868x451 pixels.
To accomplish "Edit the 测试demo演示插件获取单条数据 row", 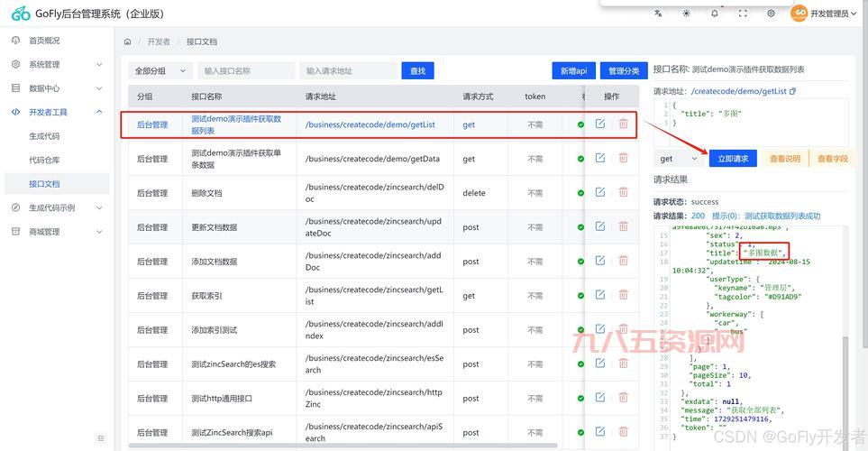I will pyautogui.click(x=600, y=158).
